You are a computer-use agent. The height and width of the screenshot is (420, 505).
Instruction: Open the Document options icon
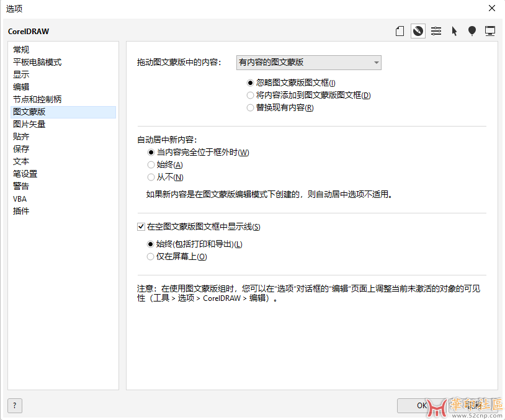click(400, 31)
